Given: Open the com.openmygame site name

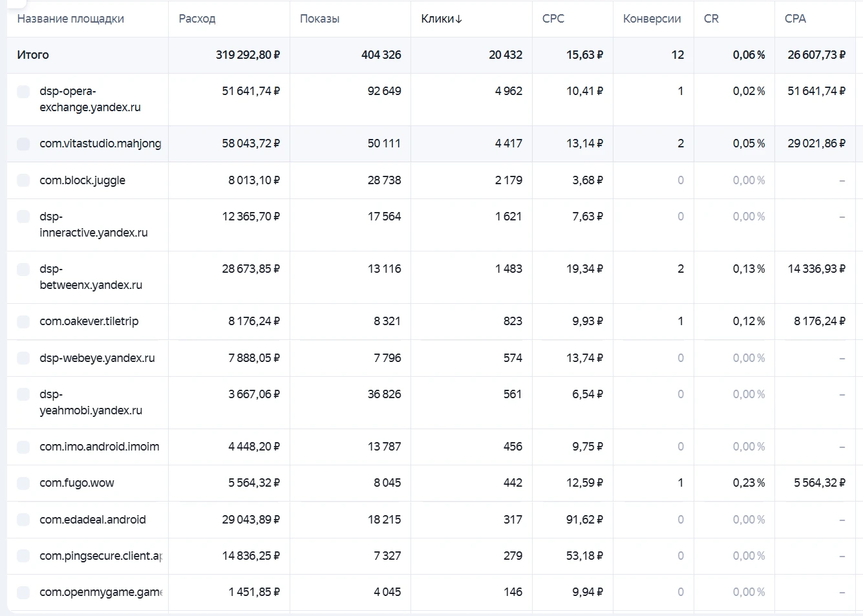Looking at the screenshot, I should click(x=100, y=592).
